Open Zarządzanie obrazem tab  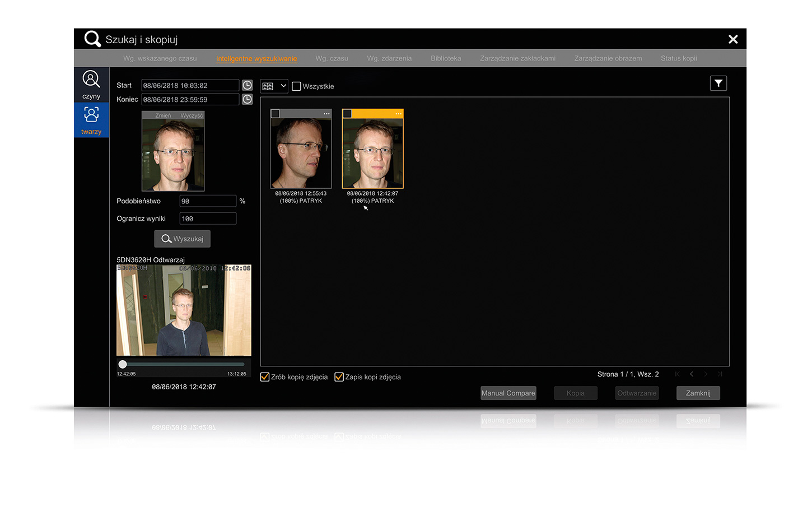pos(608,58)
